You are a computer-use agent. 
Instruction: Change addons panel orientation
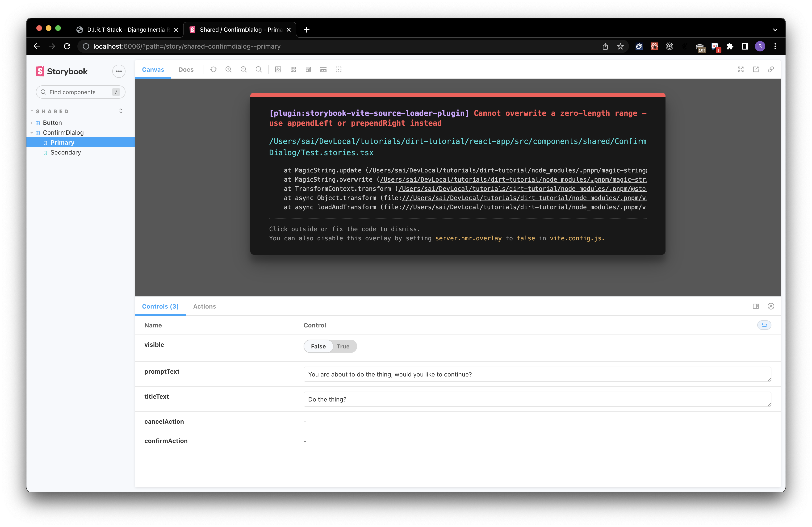[x=756, y=306]
